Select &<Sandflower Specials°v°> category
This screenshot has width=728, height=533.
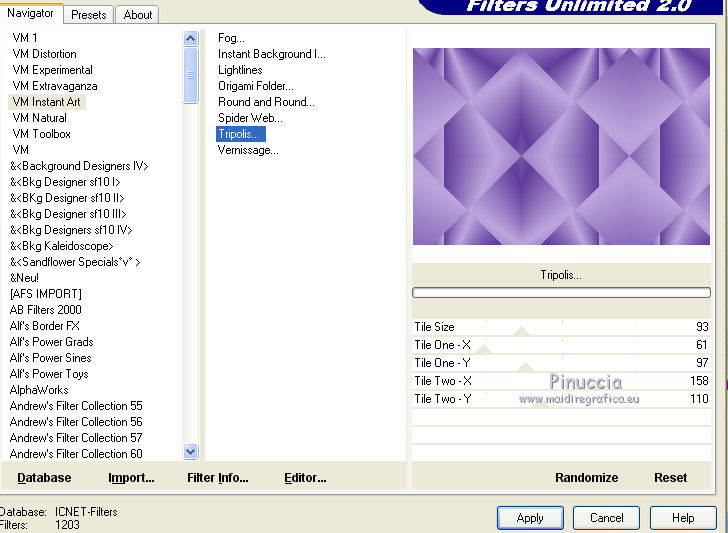coord(75,262)
